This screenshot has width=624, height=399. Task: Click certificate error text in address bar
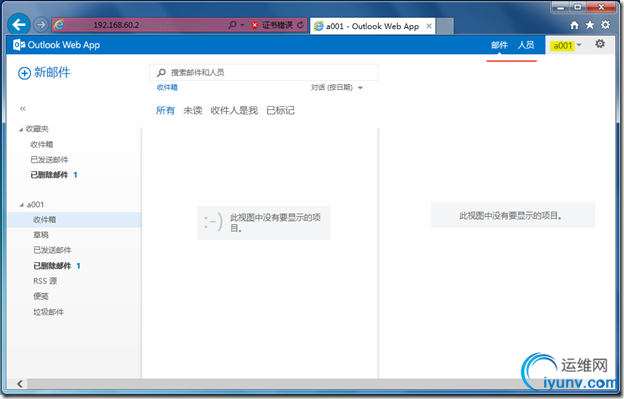(x=277, y=25)
